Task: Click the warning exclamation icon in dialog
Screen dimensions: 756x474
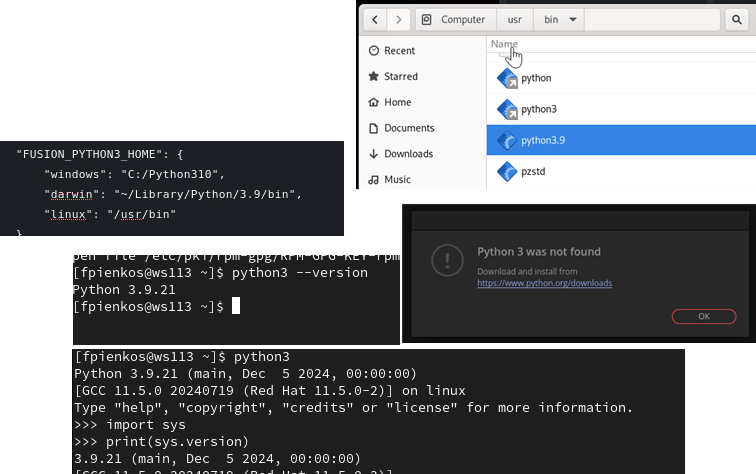Action: pyautogui.click(x=447, y=260)
